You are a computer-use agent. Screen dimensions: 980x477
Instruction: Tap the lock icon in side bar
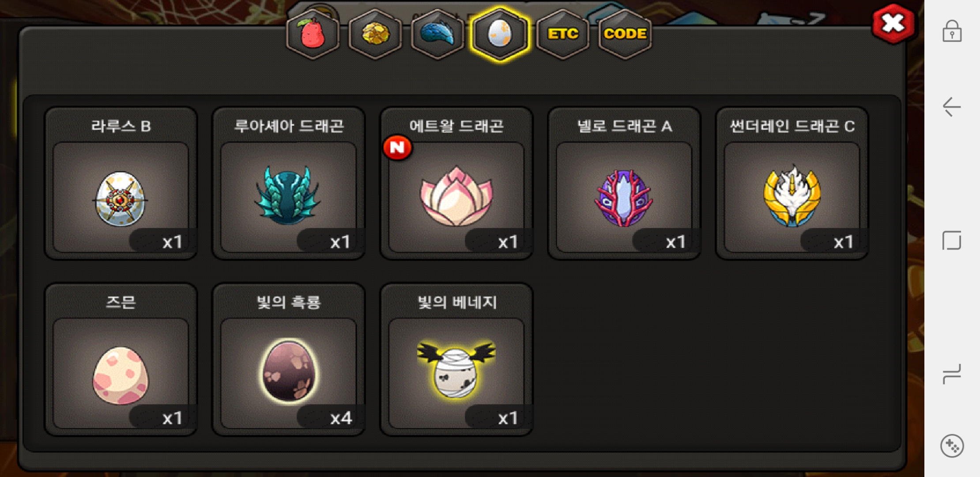tap(952, 31)
